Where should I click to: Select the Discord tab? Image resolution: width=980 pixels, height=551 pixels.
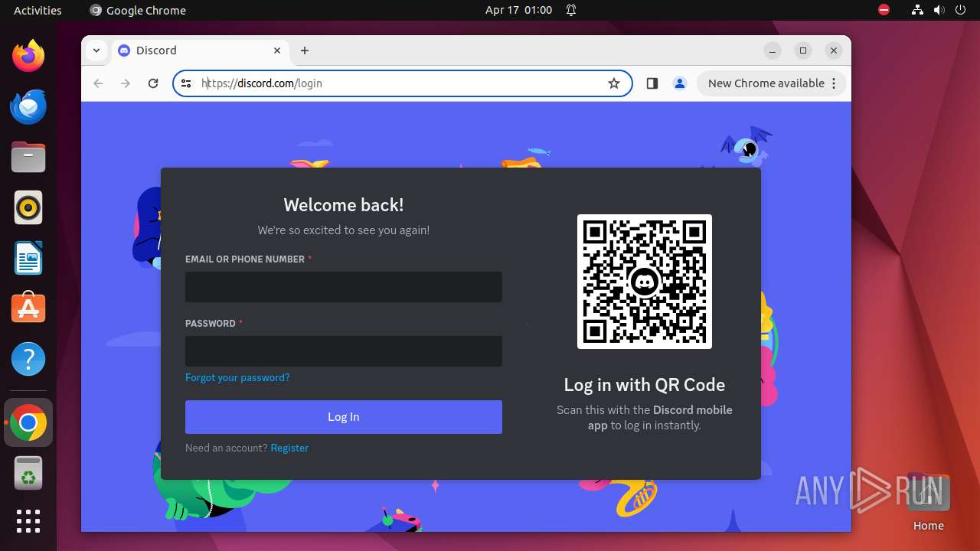201,51
